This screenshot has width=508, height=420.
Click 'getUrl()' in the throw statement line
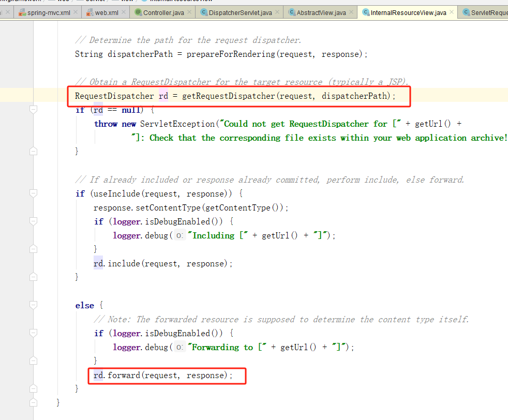pos(433,124)
